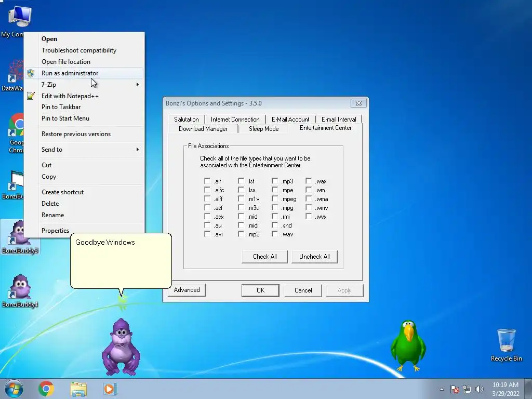The image size is (532, 399).
Task: Check the .mpeg file type box
Action: (x=275, y=198)
